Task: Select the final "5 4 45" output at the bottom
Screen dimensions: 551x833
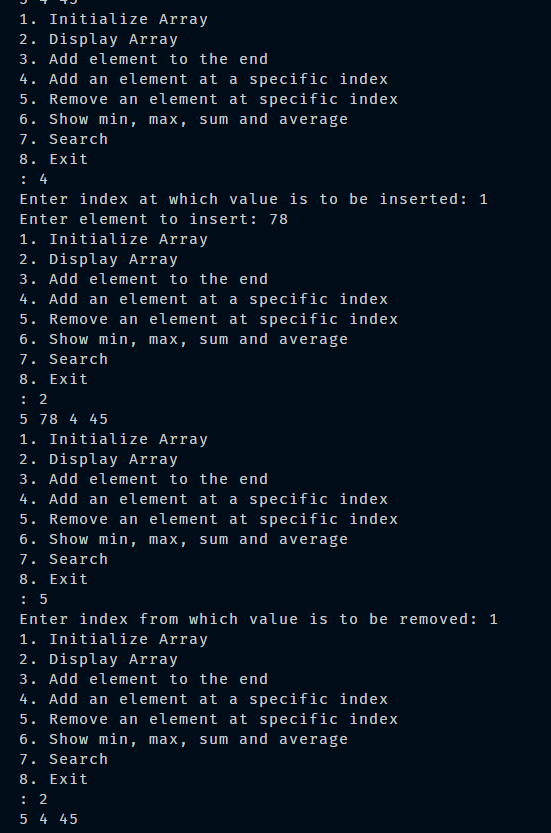Action: point(49,819)
